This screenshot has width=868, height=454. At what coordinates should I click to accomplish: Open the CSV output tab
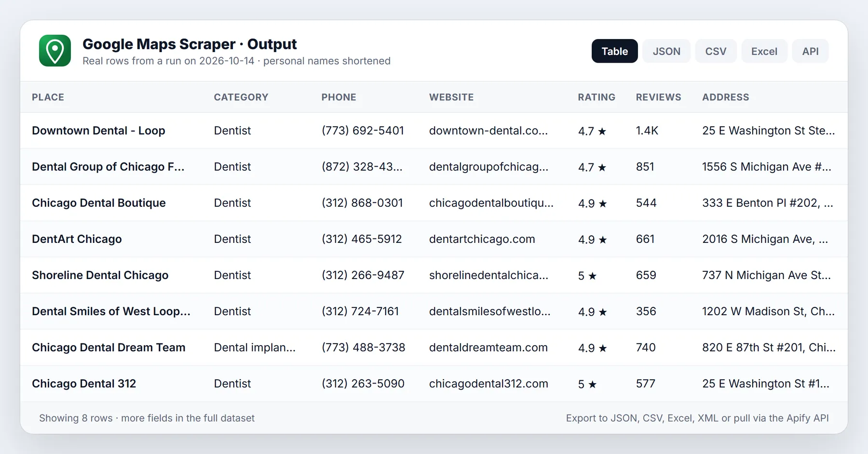pos(716,51)
